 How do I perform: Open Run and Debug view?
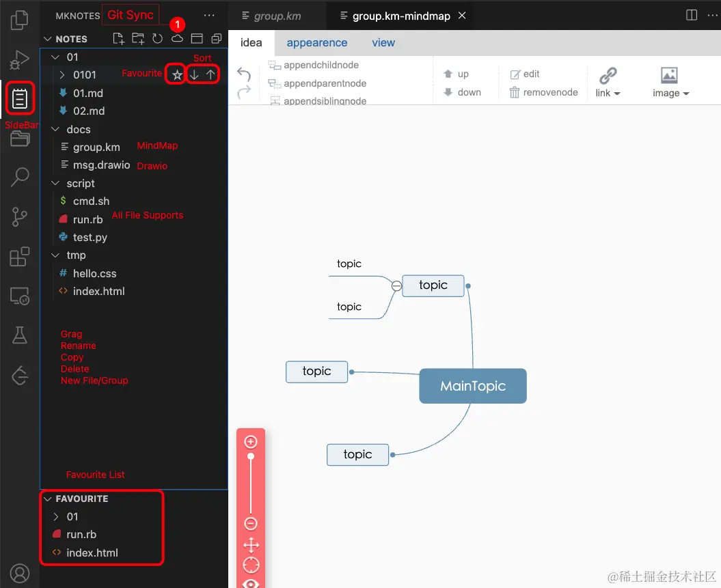19,59
